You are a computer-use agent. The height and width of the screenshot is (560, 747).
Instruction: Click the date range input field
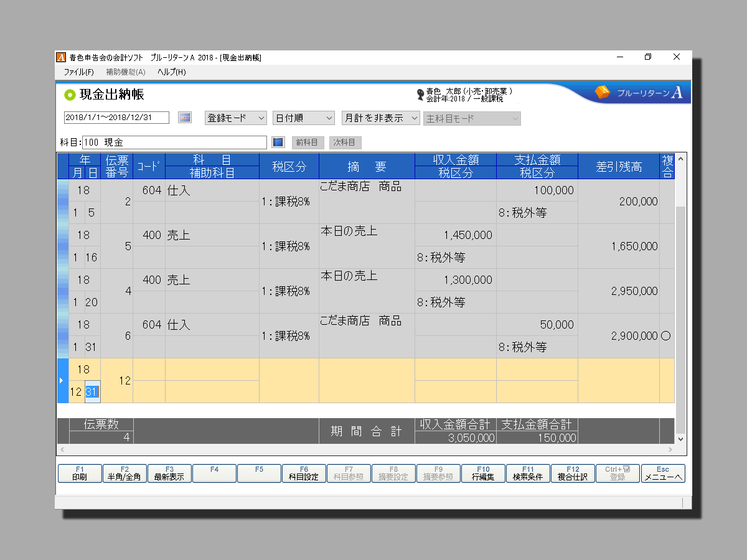[x=116, y=118]
